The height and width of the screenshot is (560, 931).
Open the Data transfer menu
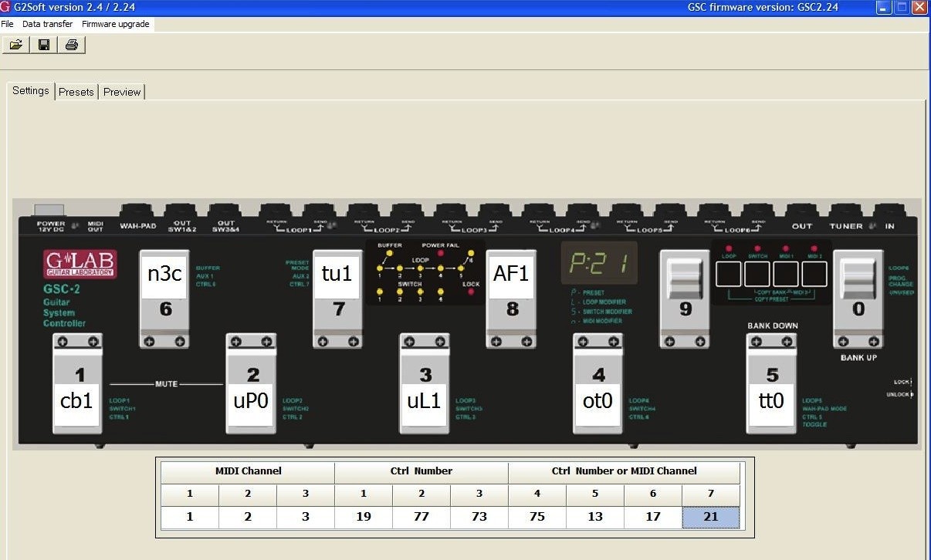coord(47,24)
